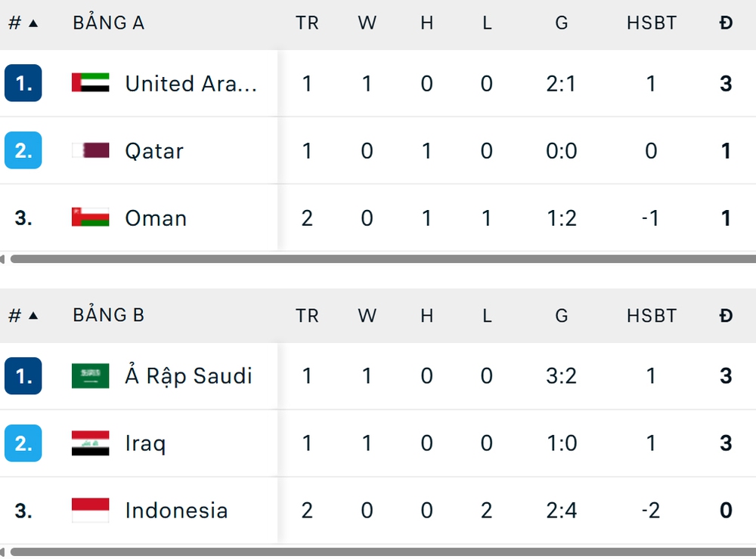Screen dimensions: 756x559
Task: Click the rank 2 badge beside Iraq
Action: (23, 443)
